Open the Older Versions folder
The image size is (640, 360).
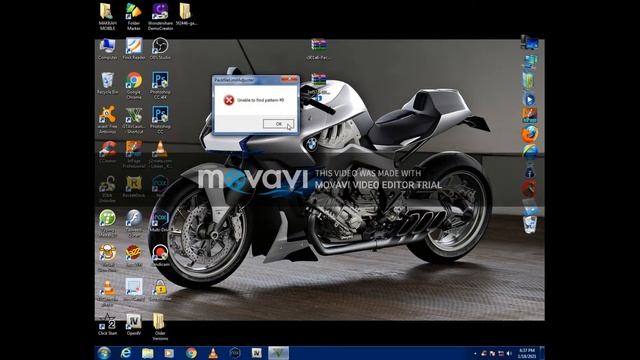(x=160, y=327)
